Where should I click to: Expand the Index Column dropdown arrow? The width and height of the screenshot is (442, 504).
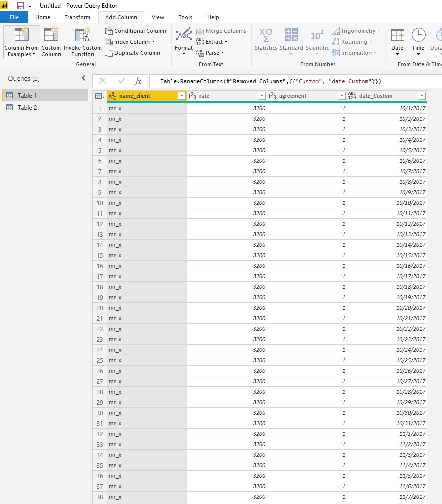click(154, 42)
